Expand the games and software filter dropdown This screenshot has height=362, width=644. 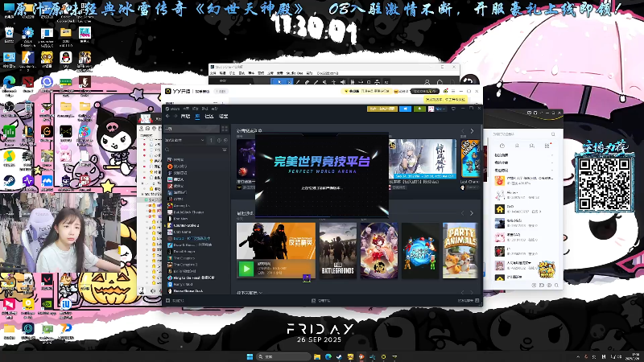pyautogui.click(x=184, y=140)
